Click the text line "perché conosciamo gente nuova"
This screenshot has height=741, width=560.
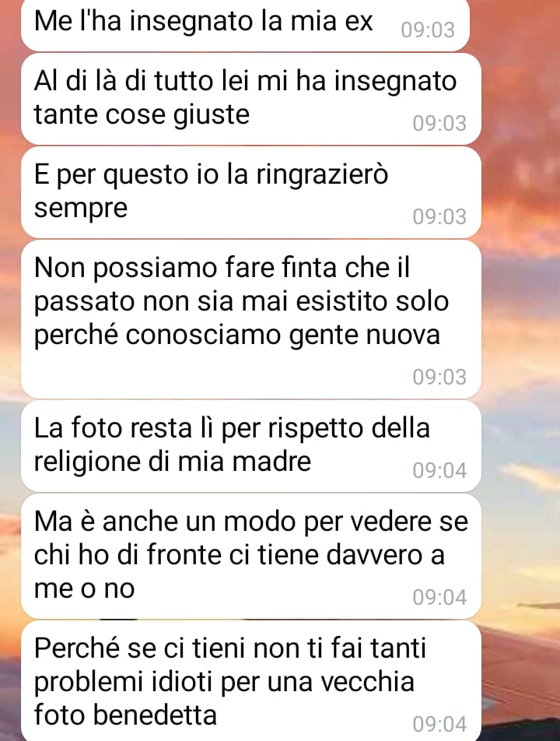point(237,336)
